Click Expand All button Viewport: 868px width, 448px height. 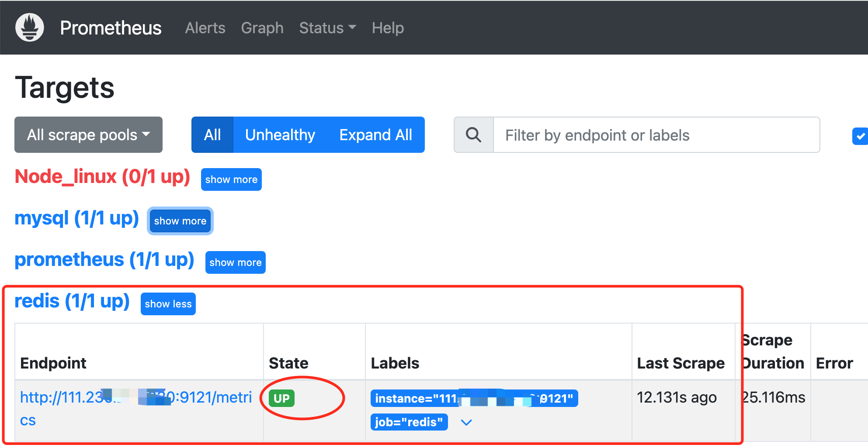[376, 135]
